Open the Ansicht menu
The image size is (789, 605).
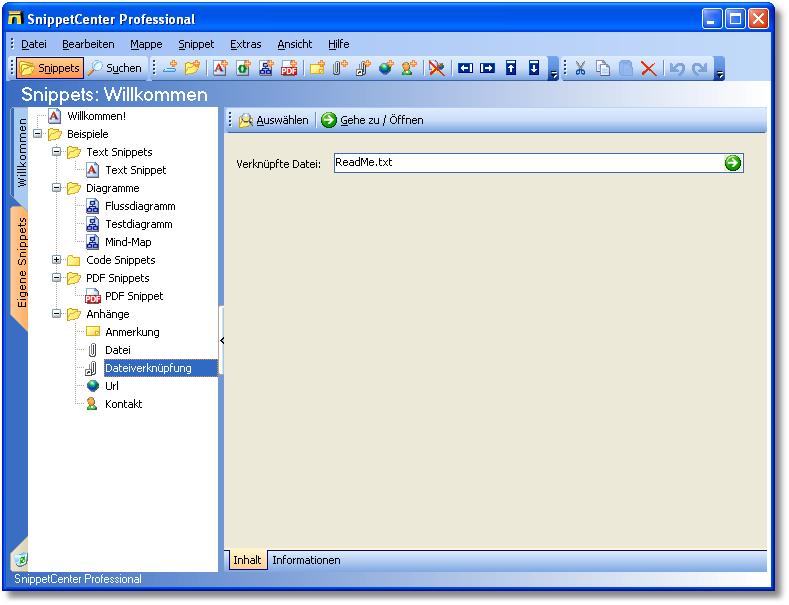tap(295, 44)
